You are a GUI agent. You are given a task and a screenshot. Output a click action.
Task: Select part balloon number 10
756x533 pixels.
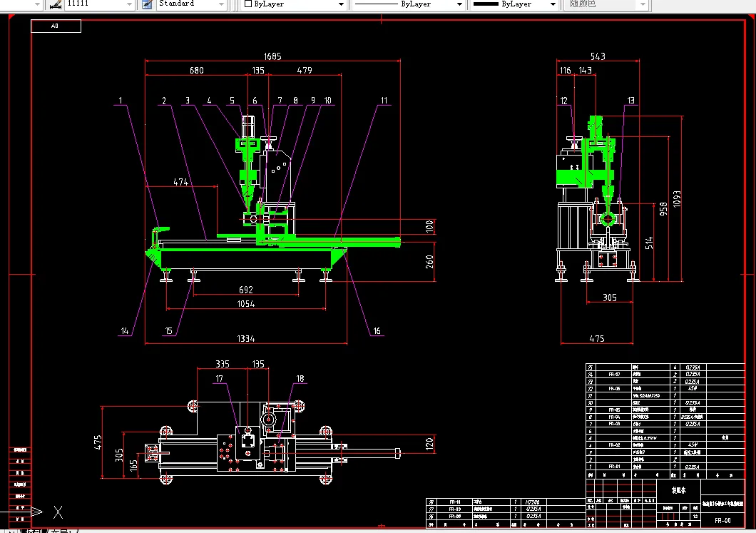pyautogui.click(x=328, y=101)
